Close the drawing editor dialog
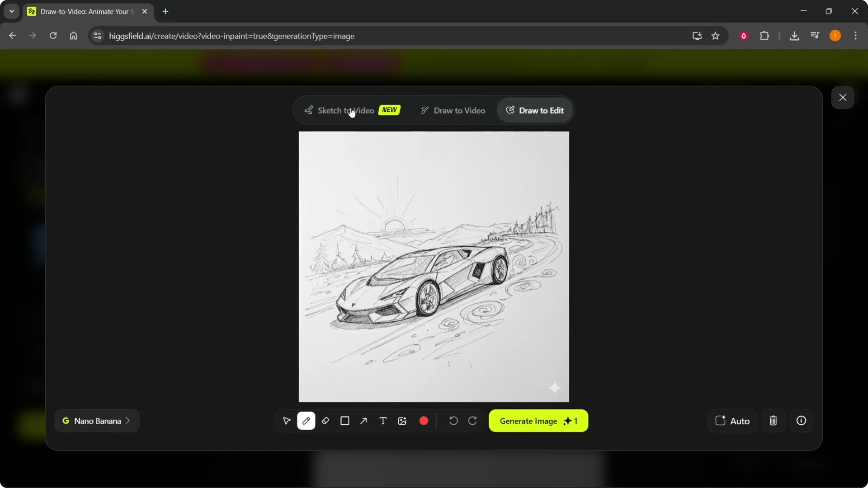Image resolution: width=868 pixels, height=488 pixels. tap(843, 97)
